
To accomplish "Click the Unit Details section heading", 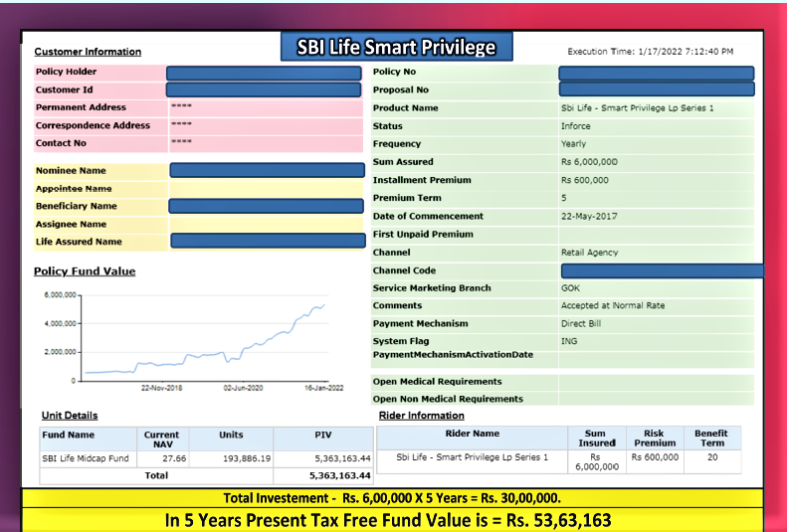I will (70, 416).
